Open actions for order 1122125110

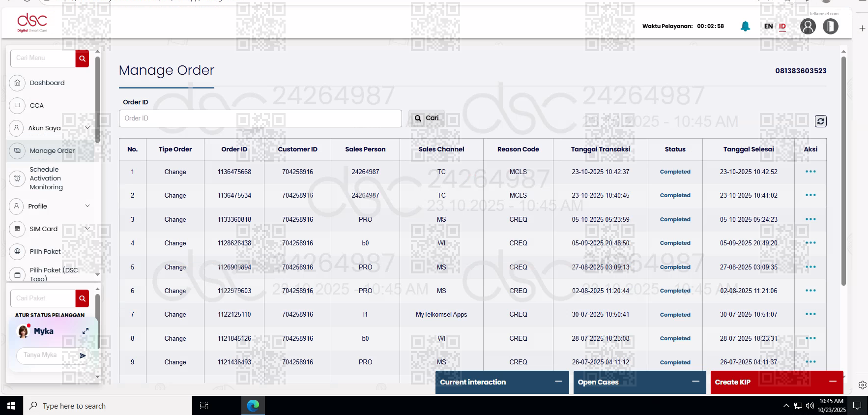[810, 314]
